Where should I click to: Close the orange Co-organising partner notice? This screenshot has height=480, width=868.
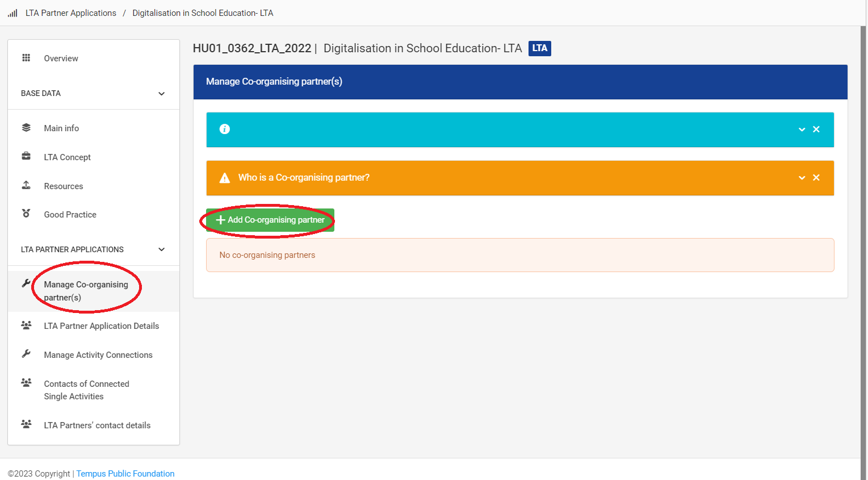(x=816, y=178)
